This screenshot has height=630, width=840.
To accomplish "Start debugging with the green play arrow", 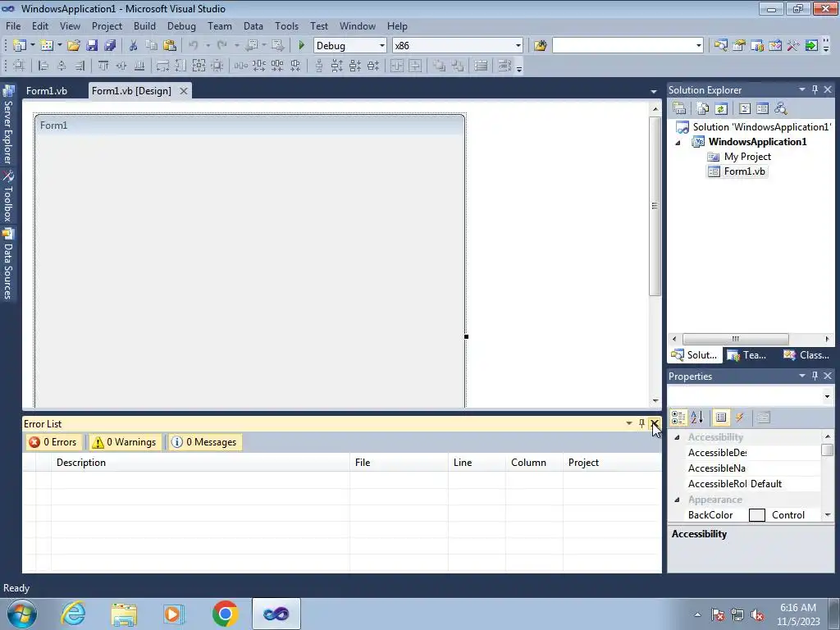I will (301, 46).
